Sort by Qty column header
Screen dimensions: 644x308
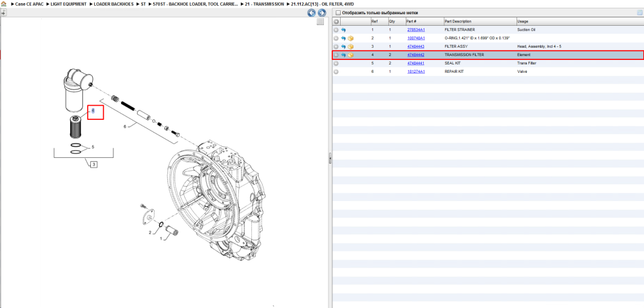[396, 21]
